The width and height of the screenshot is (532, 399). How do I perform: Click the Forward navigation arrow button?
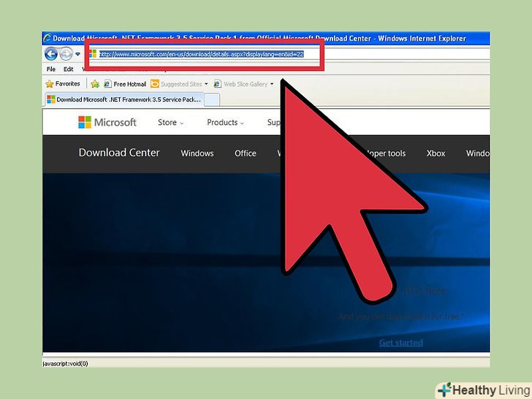tap(66, 53)
